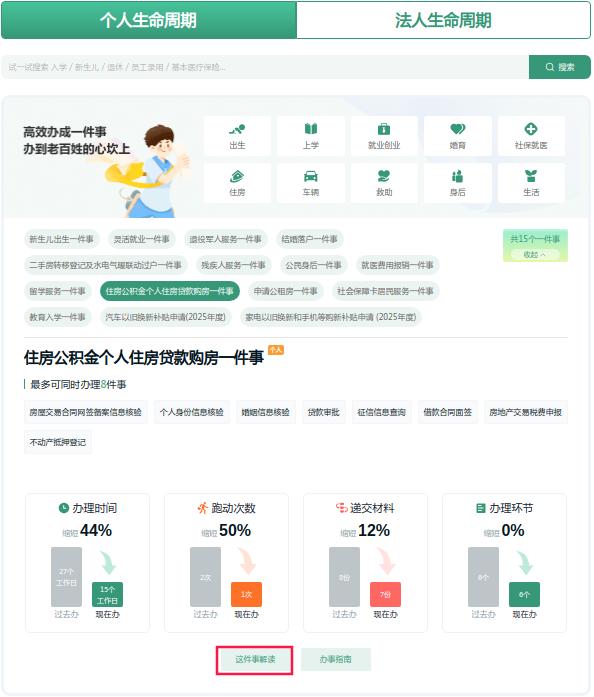Open the 出生 category icon
Screen dimensions: 594x697
[x=237, y=129]
